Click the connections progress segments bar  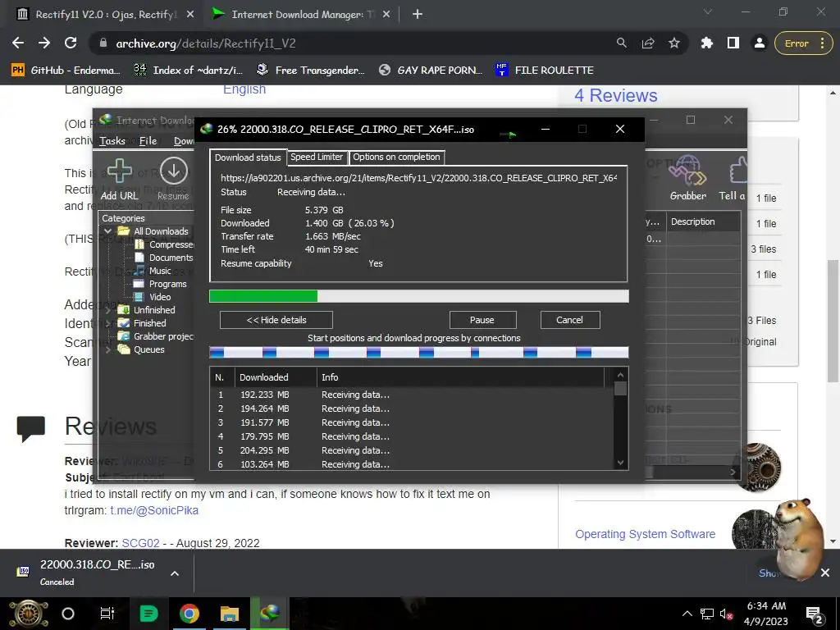(x=419, y=353)
